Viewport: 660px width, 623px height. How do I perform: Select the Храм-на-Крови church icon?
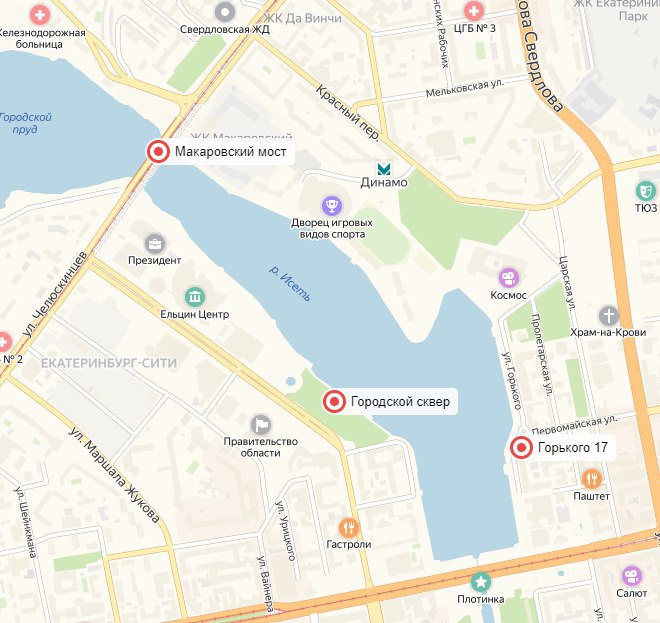coord(609,315)
